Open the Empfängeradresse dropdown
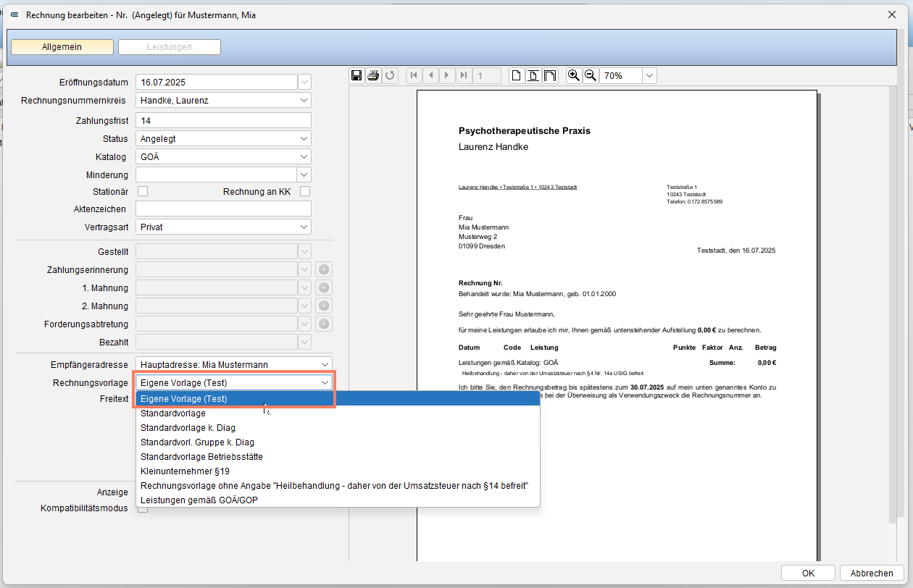The height and width of the screenshot is (588, 913). pyautogui.click(x=325, y=364)
